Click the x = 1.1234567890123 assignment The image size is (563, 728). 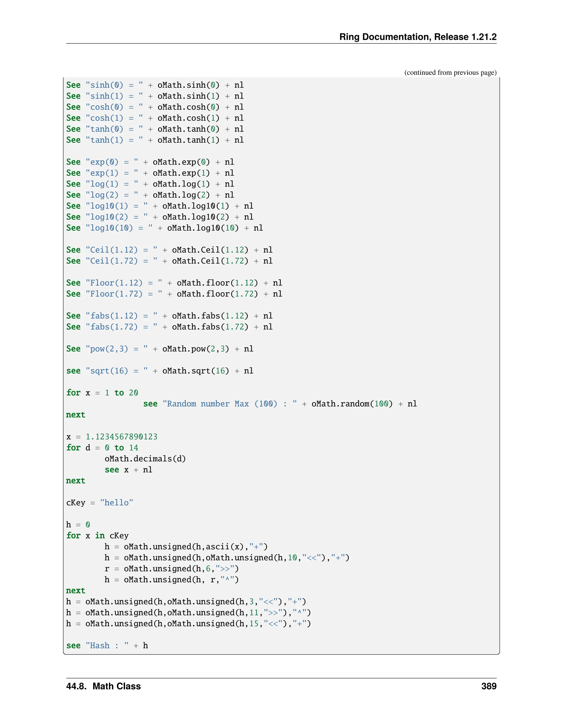click(112, 437)
